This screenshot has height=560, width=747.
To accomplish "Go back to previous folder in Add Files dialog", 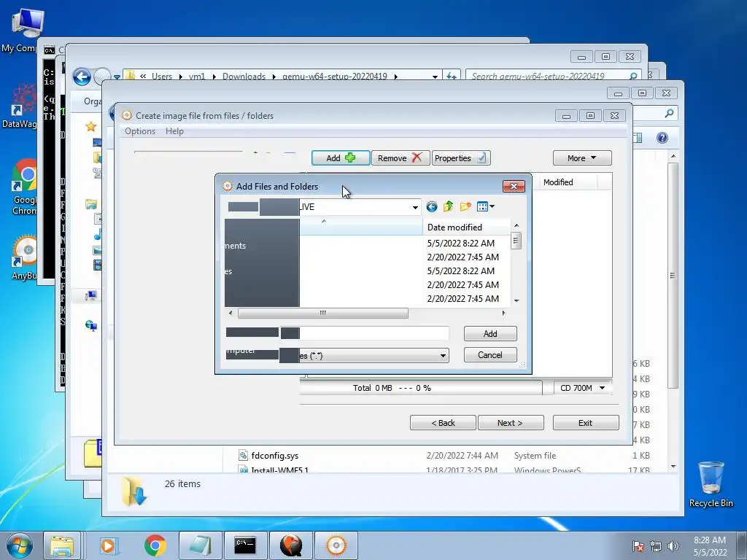I will [x=432, y=206].
